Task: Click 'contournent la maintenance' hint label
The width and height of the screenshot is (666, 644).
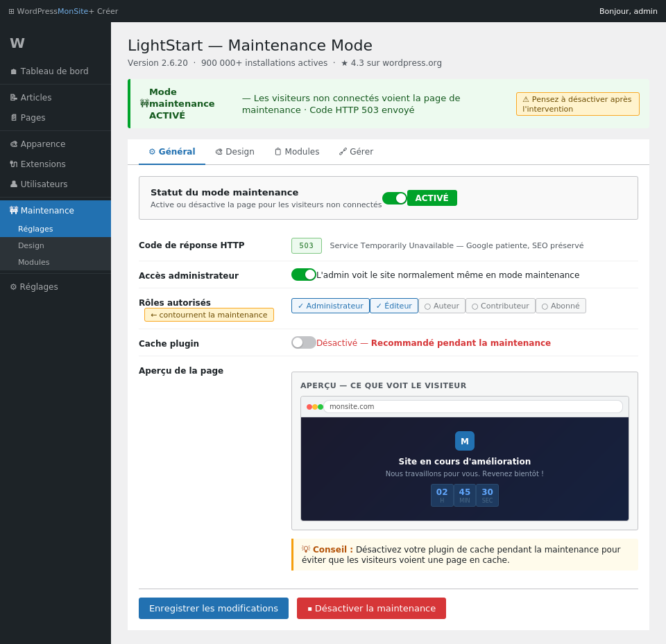Action: pyautogui.click(x=209, y=315)
